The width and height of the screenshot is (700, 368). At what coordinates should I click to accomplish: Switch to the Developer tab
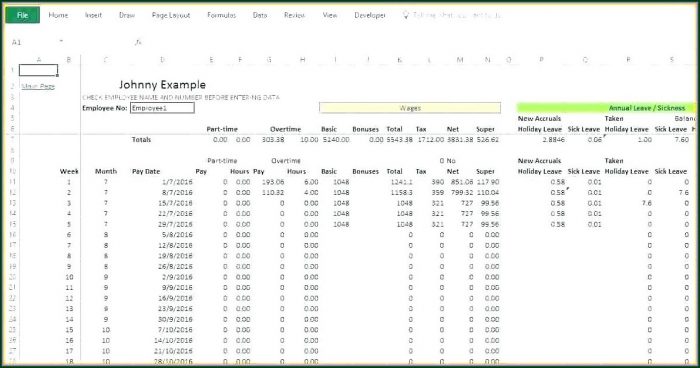370,15
